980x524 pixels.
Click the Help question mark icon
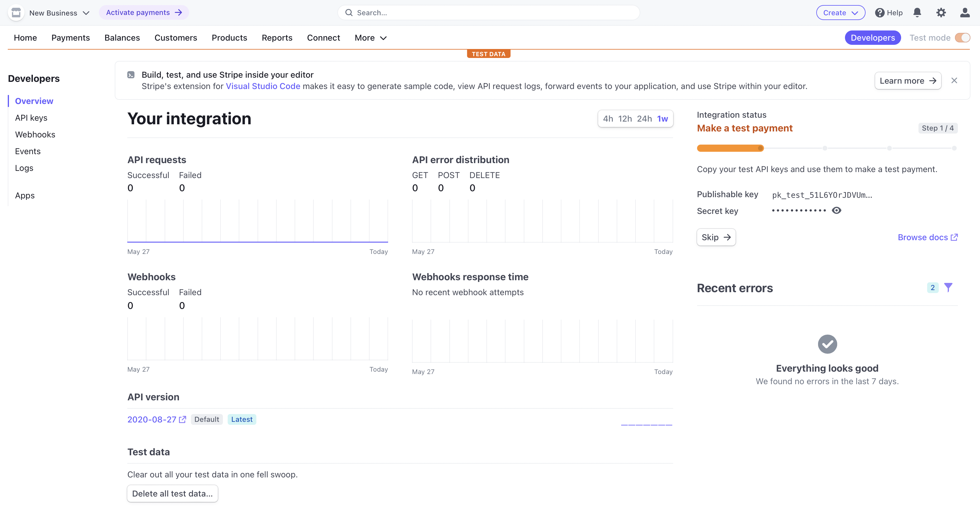coord(880,13)
